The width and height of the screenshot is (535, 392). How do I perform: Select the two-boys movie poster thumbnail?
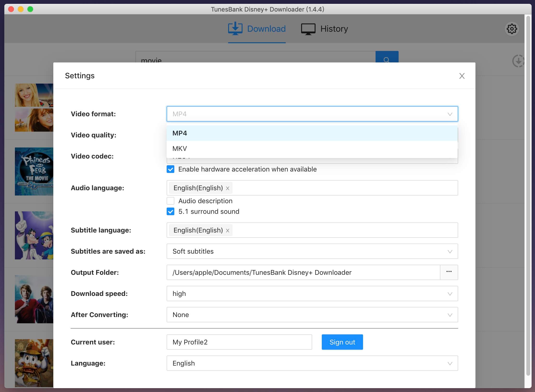point(34,299)
